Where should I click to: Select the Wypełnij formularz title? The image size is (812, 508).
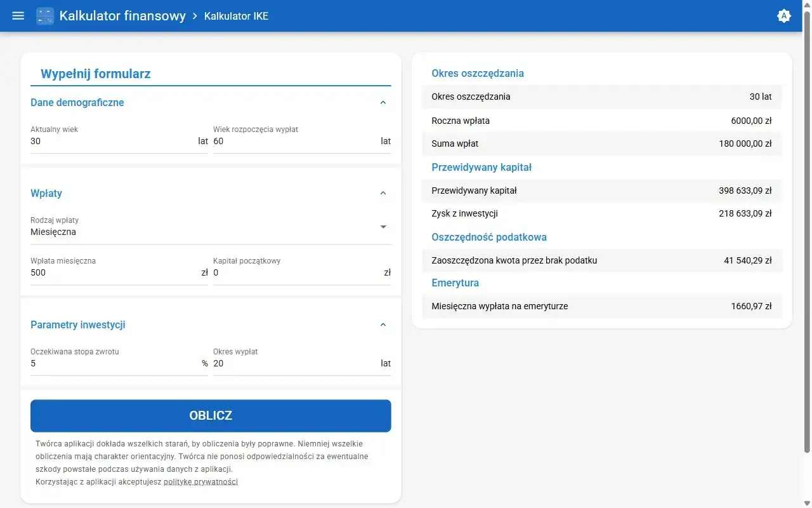click(x=96, y=74)
